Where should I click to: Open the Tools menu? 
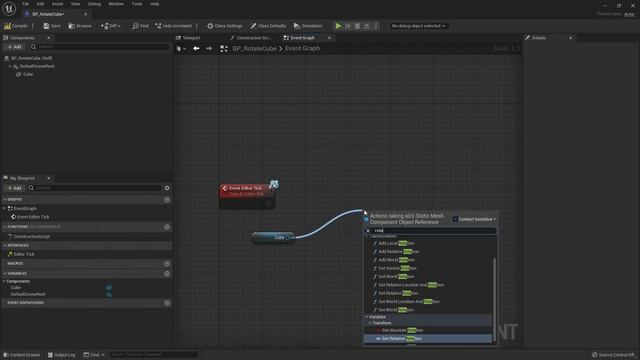coord(137,4)
